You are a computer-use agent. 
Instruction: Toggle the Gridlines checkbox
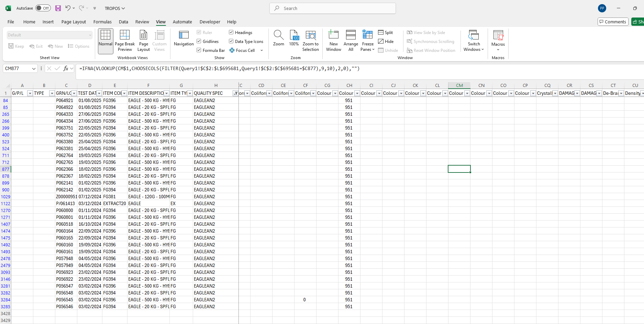click(199, 41)
